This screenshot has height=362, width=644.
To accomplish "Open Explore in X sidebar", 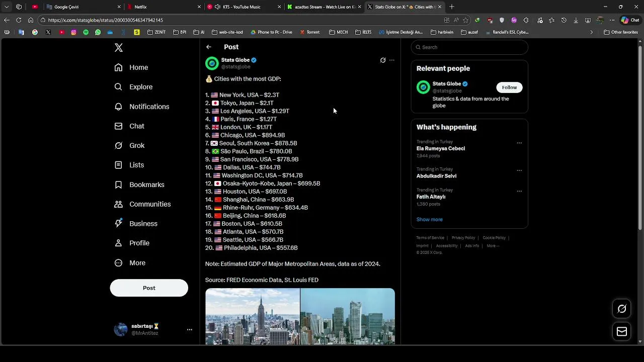I will coord(133,87).
